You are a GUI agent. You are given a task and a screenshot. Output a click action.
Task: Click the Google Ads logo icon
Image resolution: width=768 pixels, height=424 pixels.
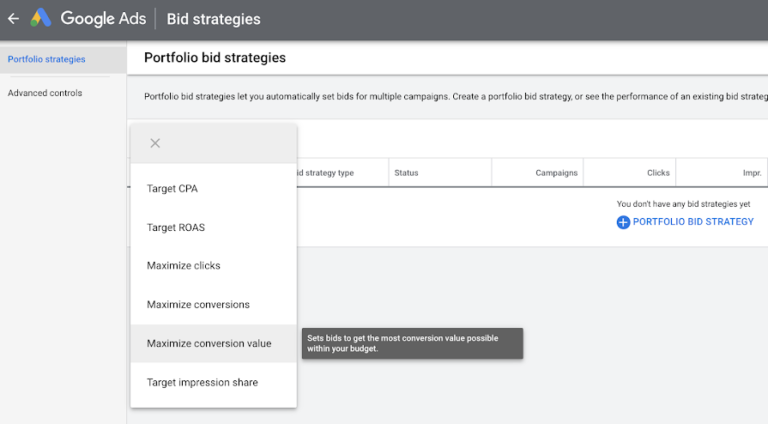coord(41,19)
